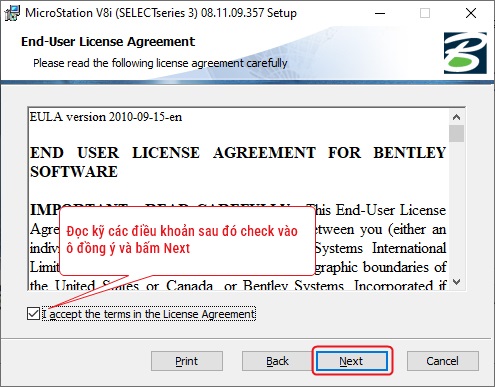Viewport: 495px width, 387px height.
Task: Click the 'End-User License Agreement' title
Action: click(x=108, y=42)
